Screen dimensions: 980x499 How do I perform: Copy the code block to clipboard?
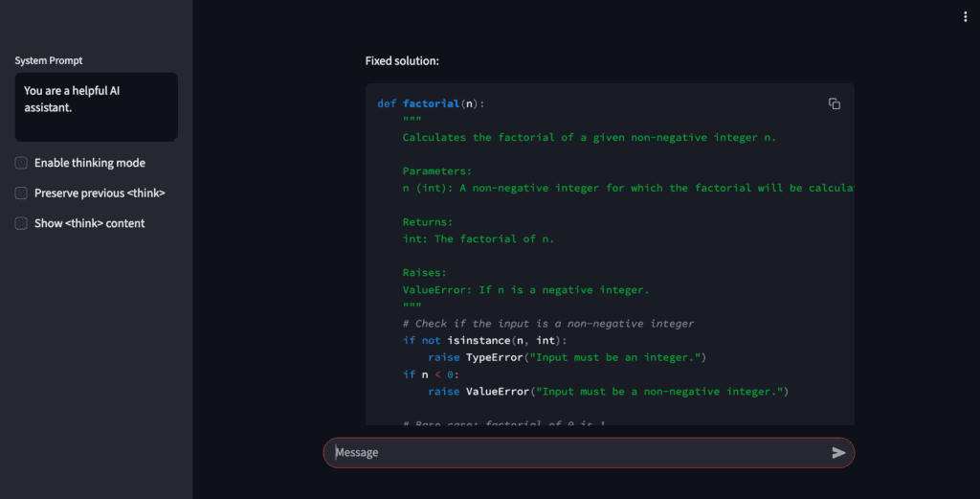(834, 103)
